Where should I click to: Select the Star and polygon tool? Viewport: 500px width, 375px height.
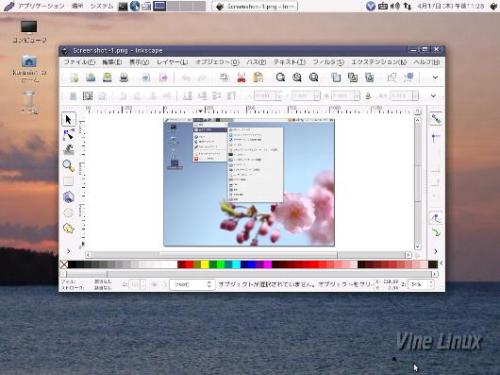pos(68,228)
